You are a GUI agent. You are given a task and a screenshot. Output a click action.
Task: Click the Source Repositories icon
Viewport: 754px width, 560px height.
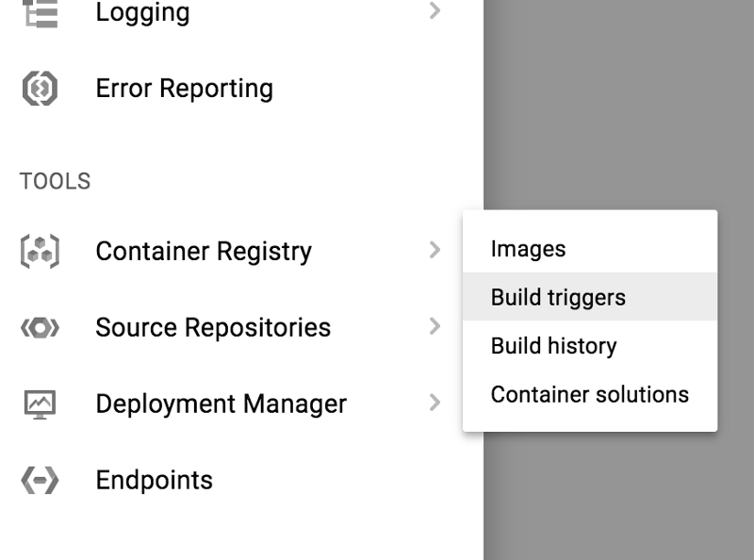click(x=40, y=328)
